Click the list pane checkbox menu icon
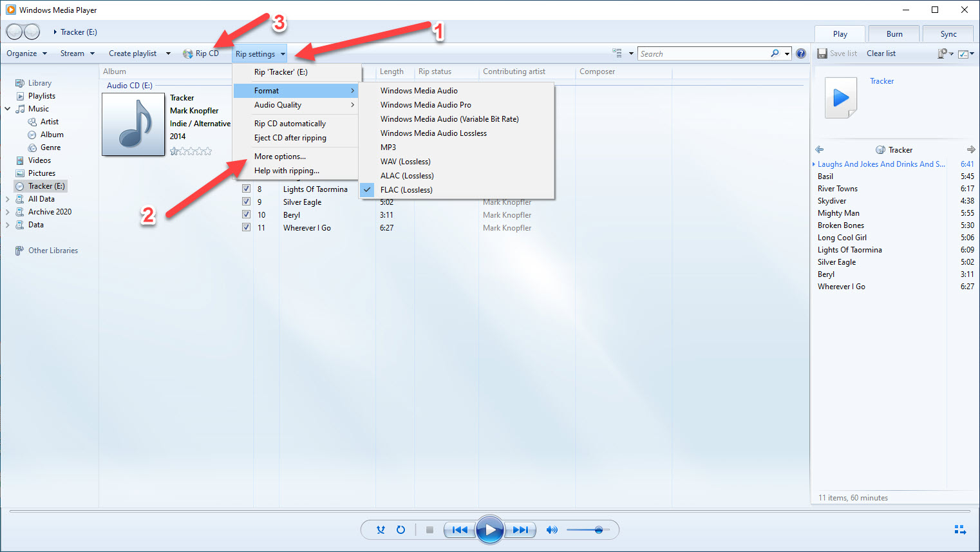980x552 pixels. click(966, 53)
